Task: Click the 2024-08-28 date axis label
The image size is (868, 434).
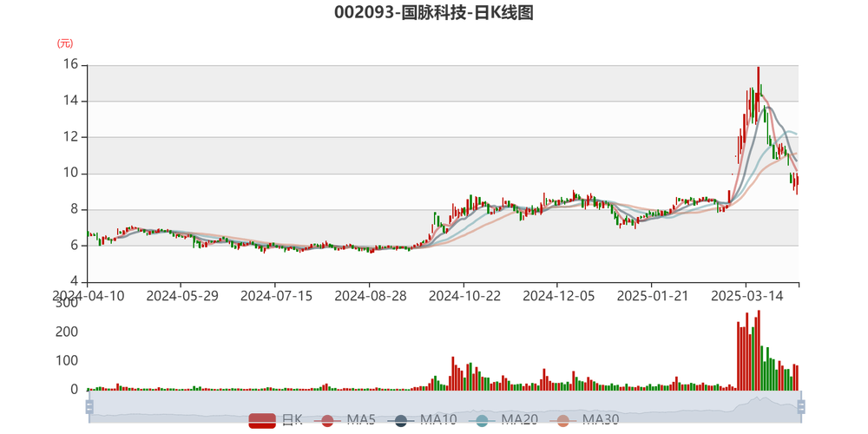Action: click(x=371, y=296)
